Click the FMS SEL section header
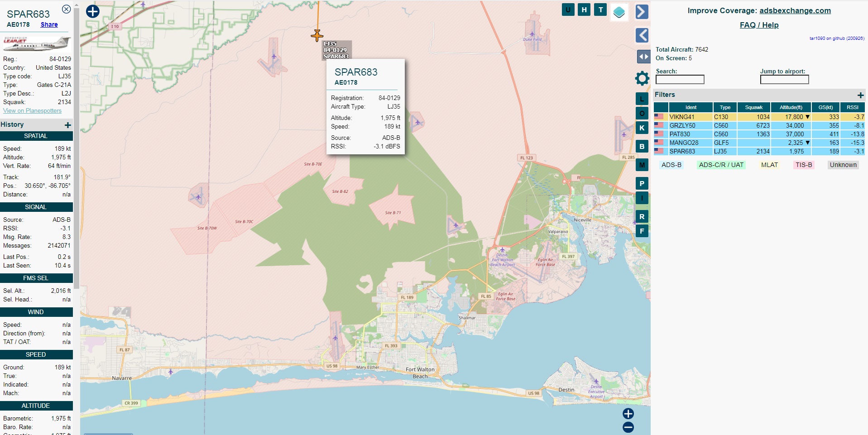Viewport: 868px width, 435px height. coord(36,278)
